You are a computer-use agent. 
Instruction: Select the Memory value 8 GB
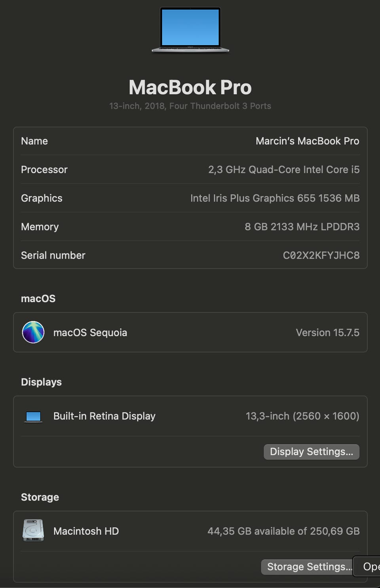302,226
